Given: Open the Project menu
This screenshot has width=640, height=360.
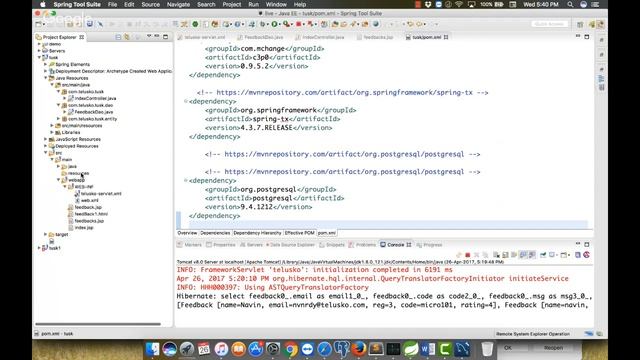Looking at the screenshot, I should 231,4.
